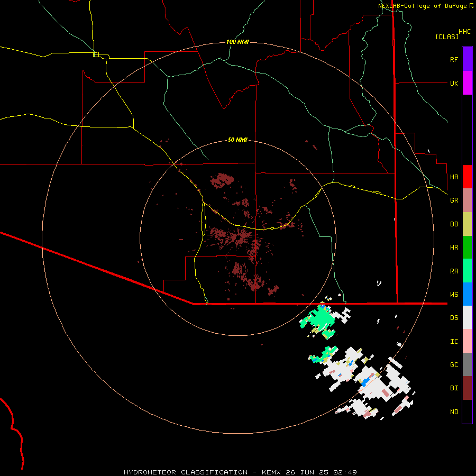476x476 pixels.
Task: Click the HHC product label
Action: [465, 32]
